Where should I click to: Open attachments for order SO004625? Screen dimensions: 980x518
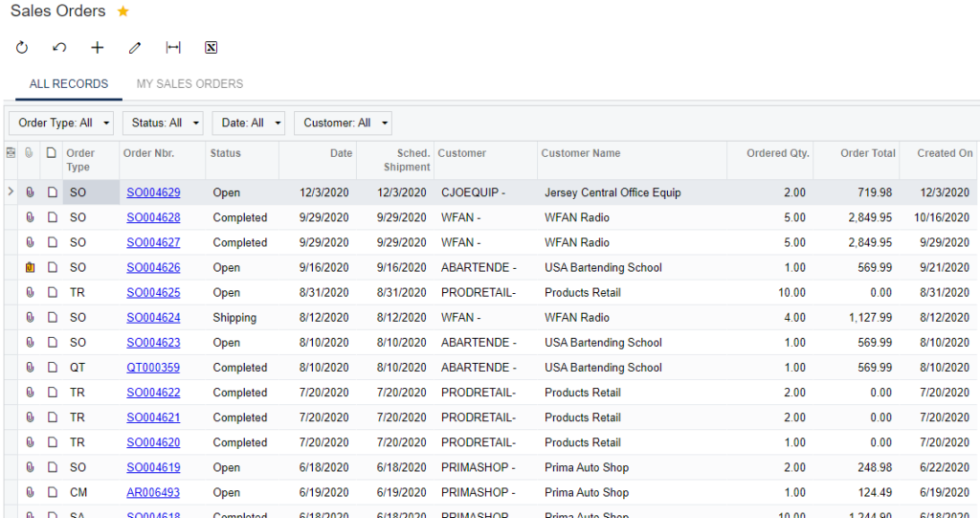(x=30, y=293)
